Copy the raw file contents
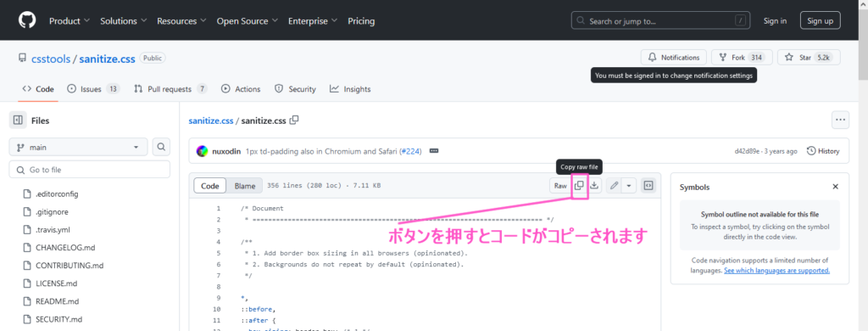868x331 pixels. point(579,186)
